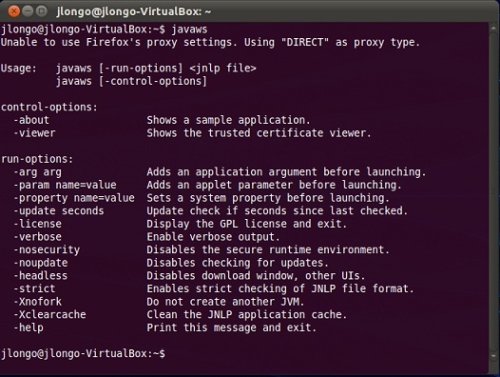Close the terminal window
This screenshot has height=377, width=500.
click(x=14, y=11)
